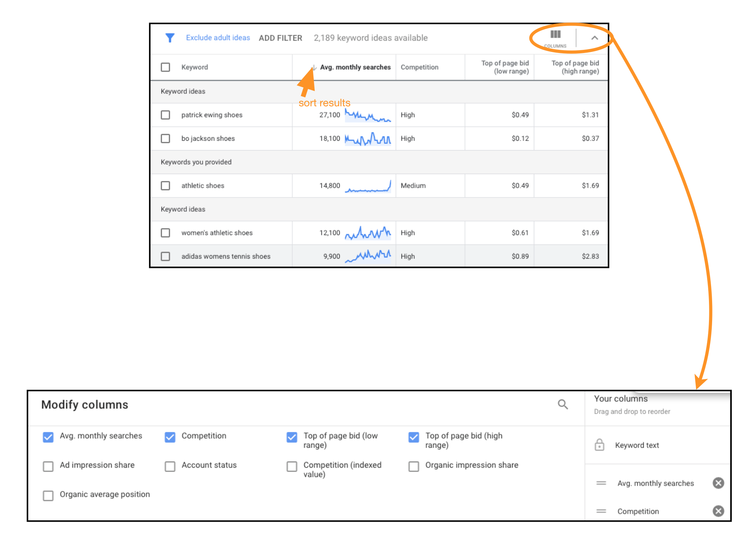Enable the Account status column

(170, 466)
